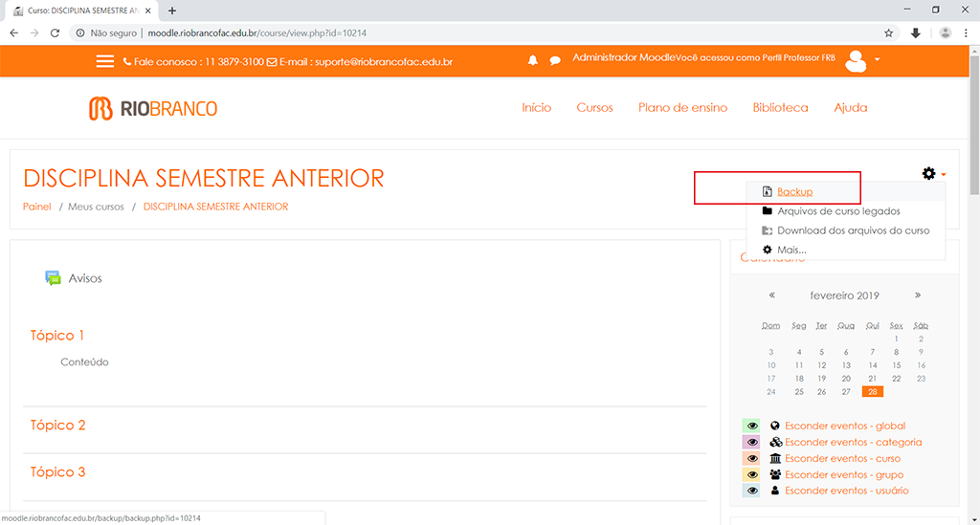The image size is (980, 525).
Task: Go to Painel breadcrumb link
Action: click(37, 207)
